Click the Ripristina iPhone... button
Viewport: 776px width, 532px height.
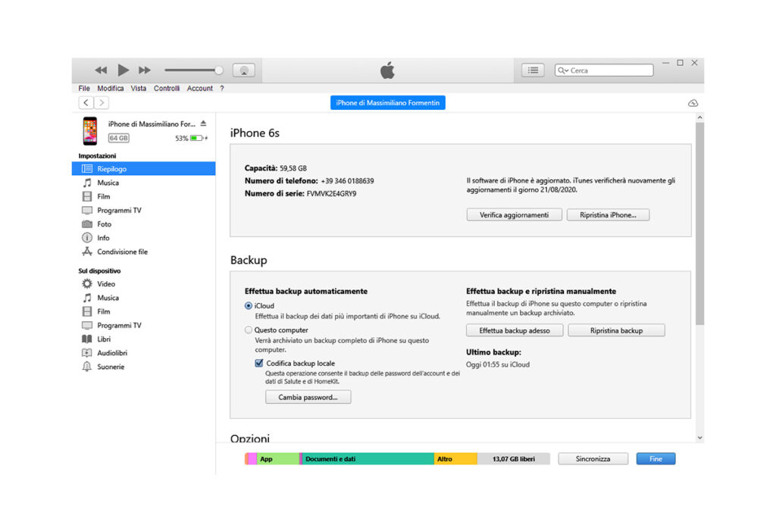609,214
